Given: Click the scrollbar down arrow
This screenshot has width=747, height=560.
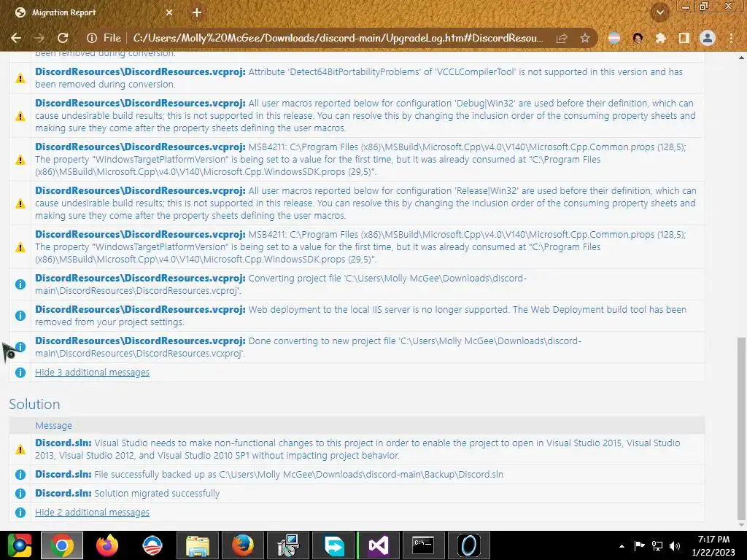Looking at the screenshot, I should tap(741, 525).
